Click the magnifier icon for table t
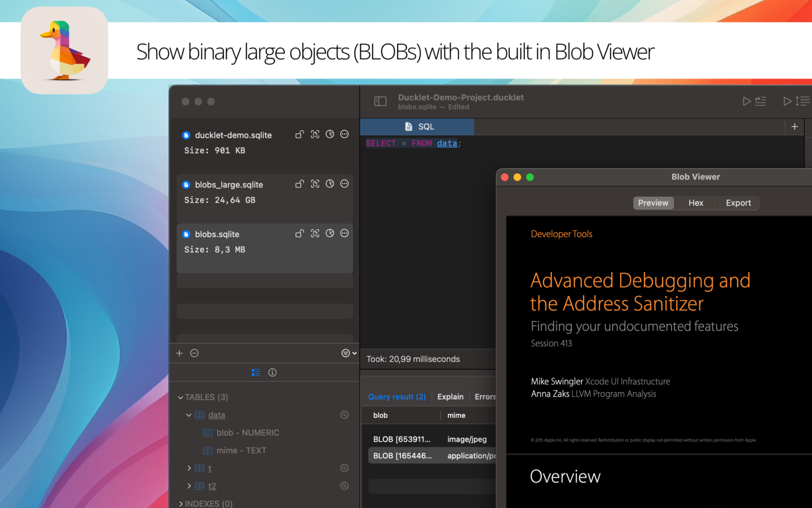The width and height of the screenshot is (812, 508). tap(345, 468)
